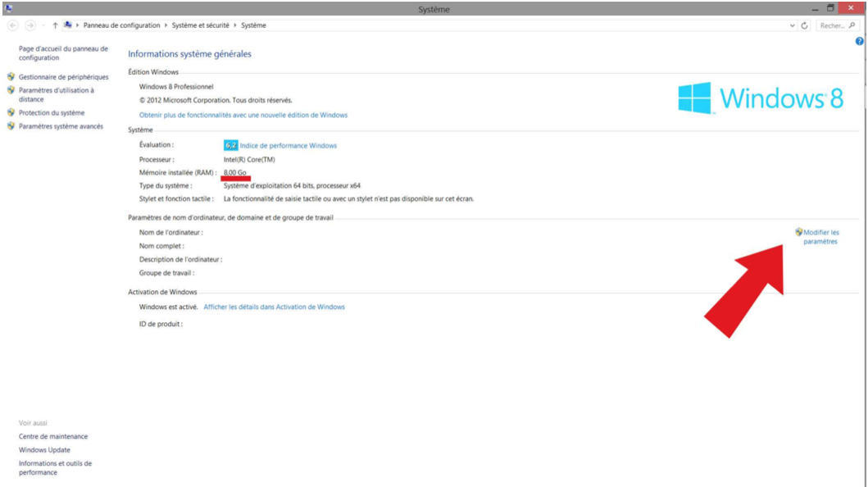Screen dimensions: 868x487
Task: Click the shield icon beside Gestionnaire de périphériques
Action: [11, 77]
